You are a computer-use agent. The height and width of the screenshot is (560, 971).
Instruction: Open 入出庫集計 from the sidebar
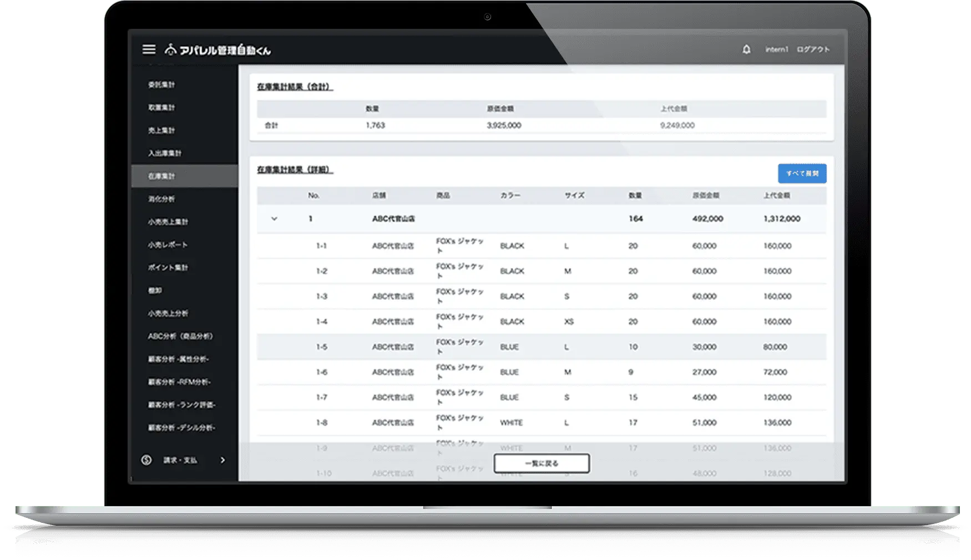tap(165, 153)
